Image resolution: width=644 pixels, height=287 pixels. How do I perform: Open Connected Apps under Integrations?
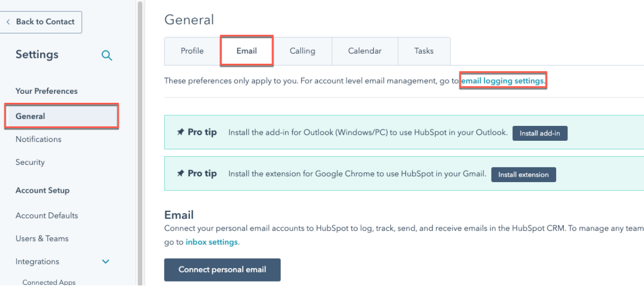[49, 282]
